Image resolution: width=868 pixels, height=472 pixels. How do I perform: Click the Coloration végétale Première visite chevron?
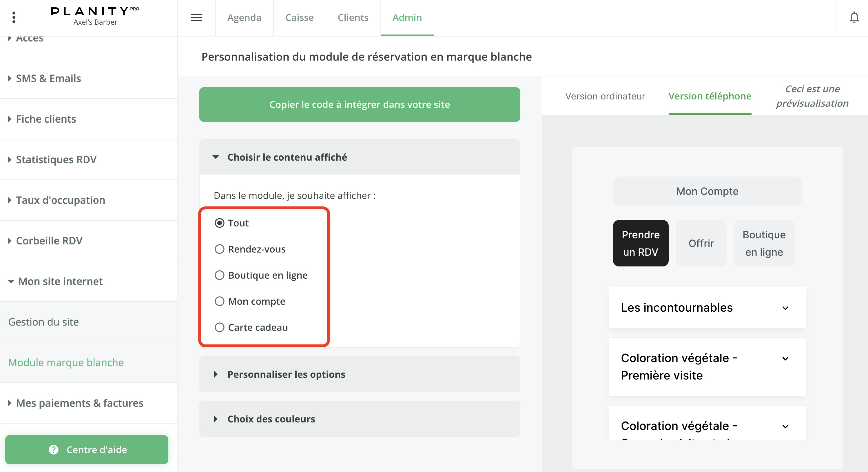tap(785, 358)
